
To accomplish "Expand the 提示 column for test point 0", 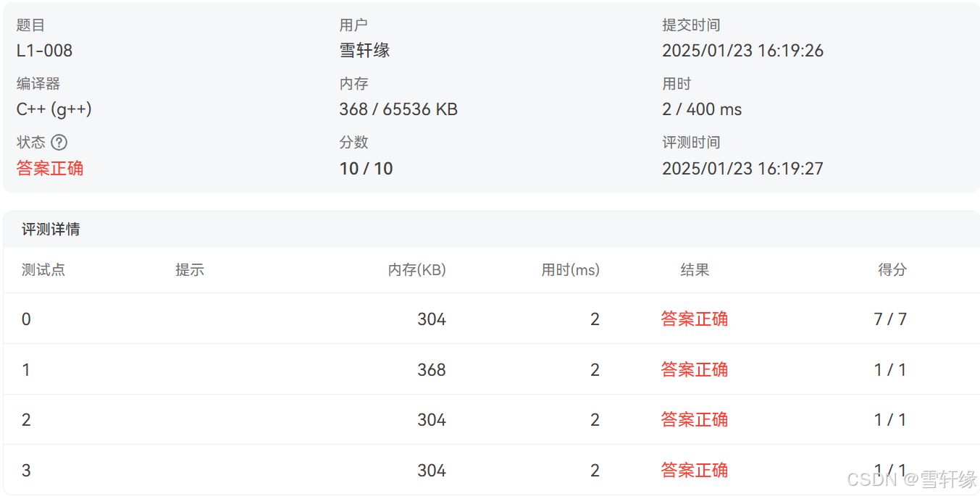I will point(190,319).
